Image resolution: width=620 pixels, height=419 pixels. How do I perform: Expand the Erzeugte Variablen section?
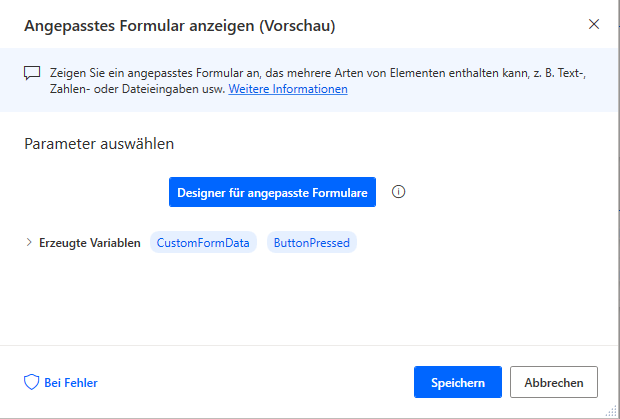[x=29, y=242]
